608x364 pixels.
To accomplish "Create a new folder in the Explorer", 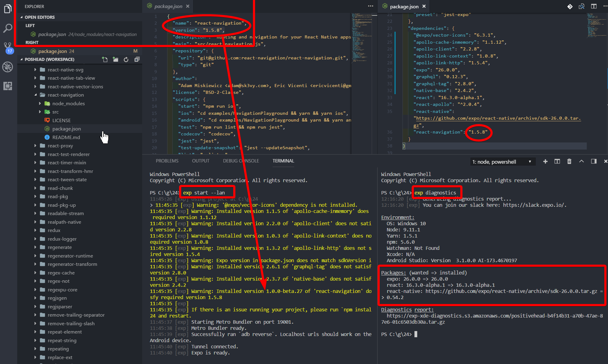I will (x=115, y=59).
